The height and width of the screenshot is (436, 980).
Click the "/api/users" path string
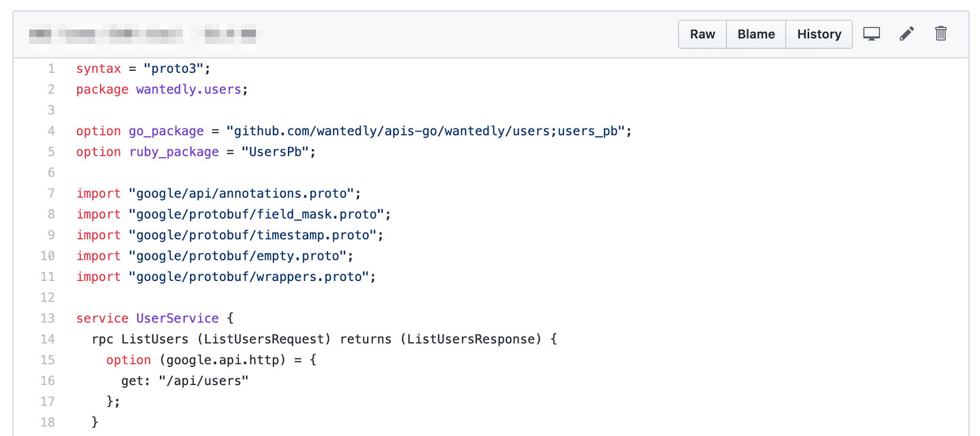click(x=203, y=380)
